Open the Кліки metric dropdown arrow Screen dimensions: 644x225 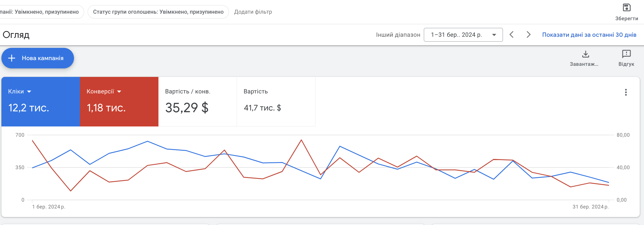[29, 92]
